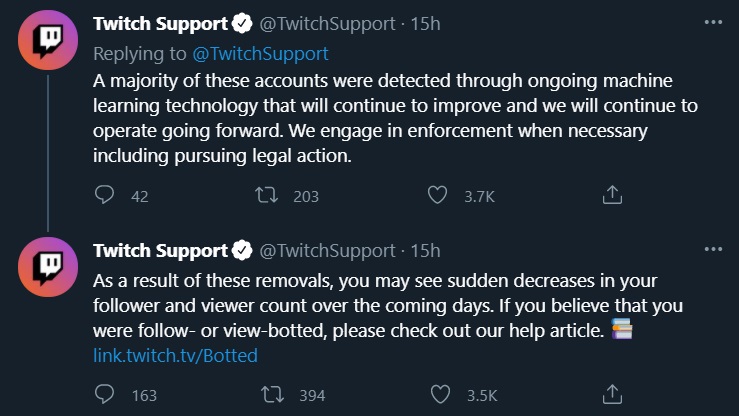
Task: Like the tweet with 3.5K likes
Action: (440, 394)
